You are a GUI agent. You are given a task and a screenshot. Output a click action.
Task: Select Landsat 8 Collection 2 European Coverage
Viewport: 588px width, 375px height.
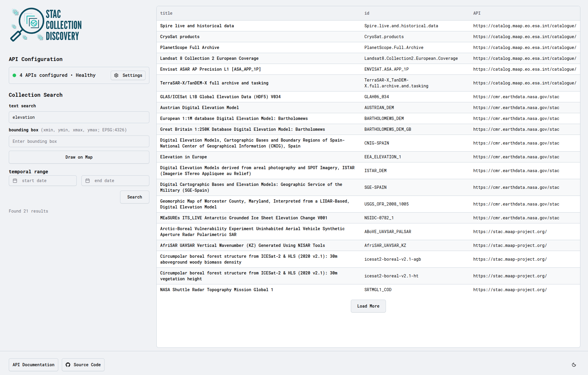click(209, 58)
